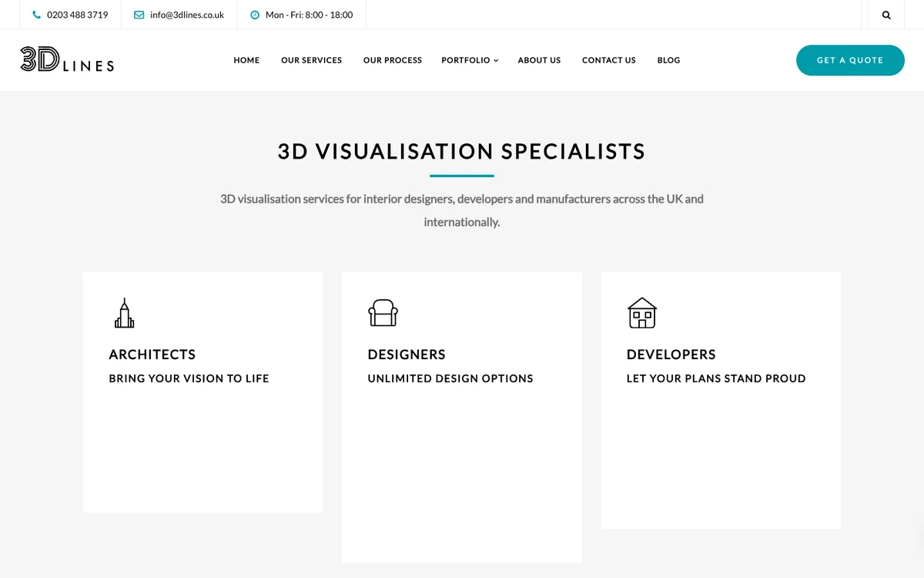Open the About Us menu item

539,60
